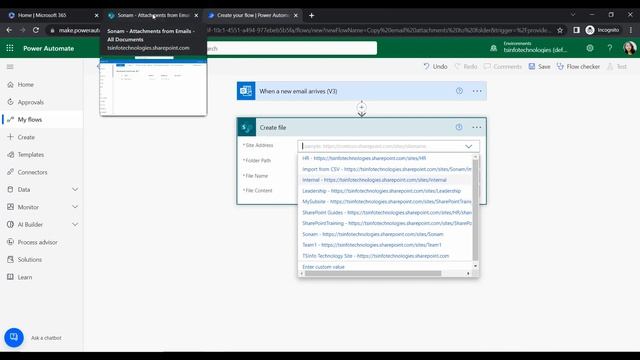Click the Power Automate search box
Viewport: 640px width, 360px height.
point(291,48)
